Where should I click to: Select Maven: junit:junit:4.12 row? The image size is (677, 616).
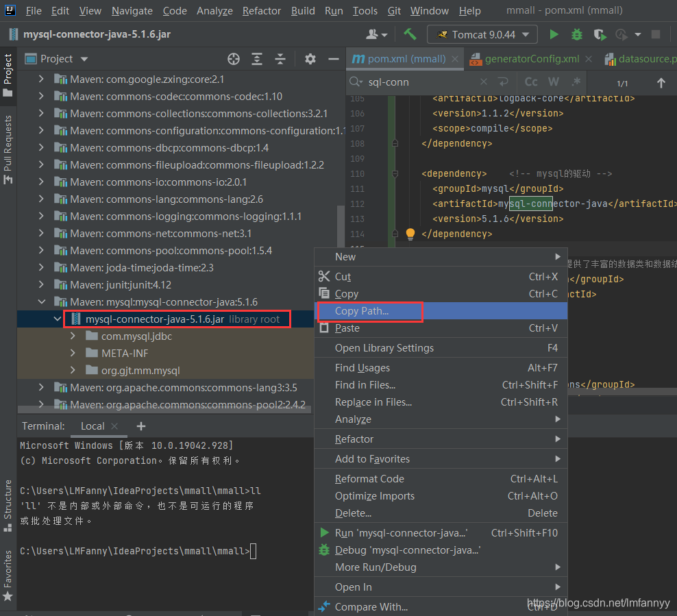coord(165,285)
